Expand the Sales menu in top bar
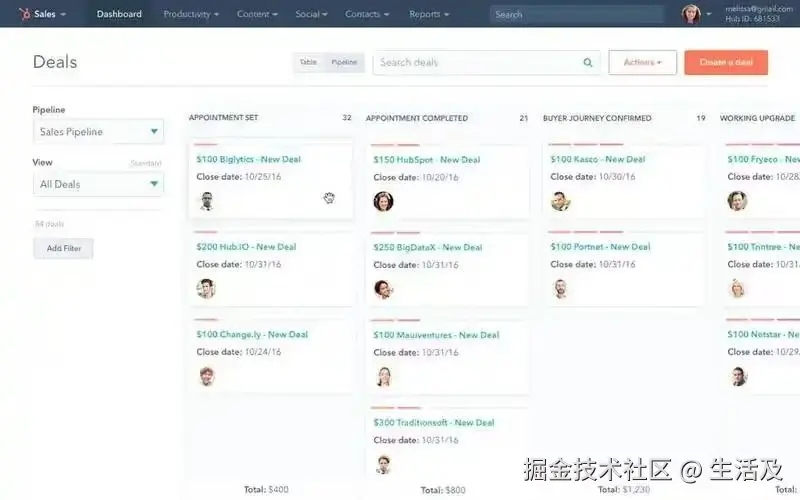800x500 pixels. 50,14
